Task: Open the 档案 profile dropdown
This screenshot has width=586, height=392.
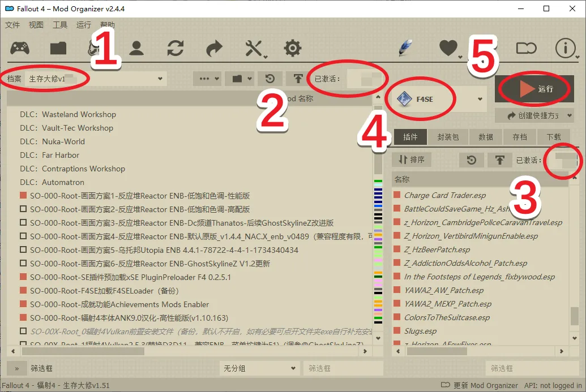Action: (96, 79)
